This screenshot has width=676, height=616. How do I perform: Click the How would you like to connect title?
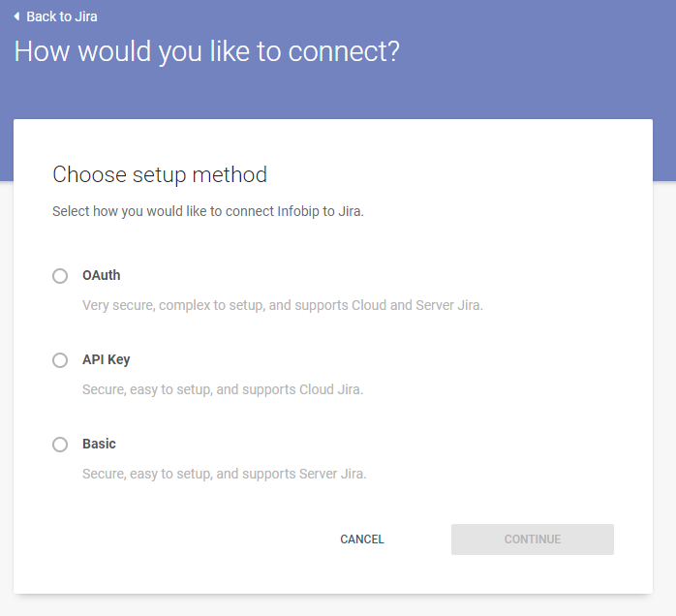206,51
